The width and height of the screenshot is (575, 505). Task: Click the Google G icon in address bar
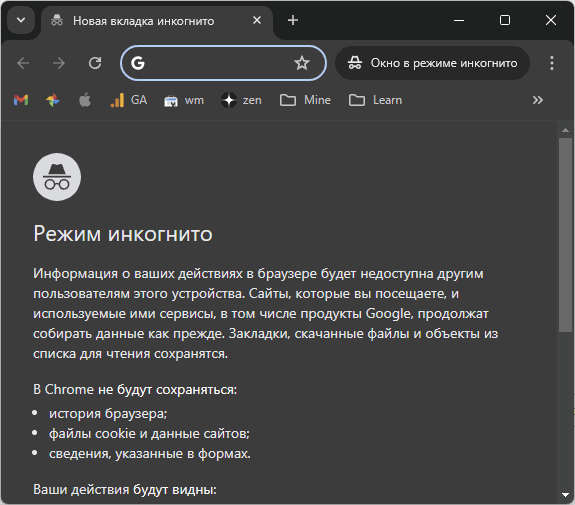138,63
